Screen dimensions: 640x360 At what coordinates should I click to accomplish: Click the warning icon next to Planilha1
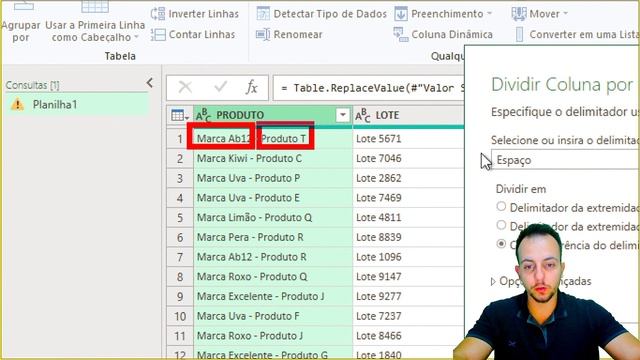click(x=18, y=104)
